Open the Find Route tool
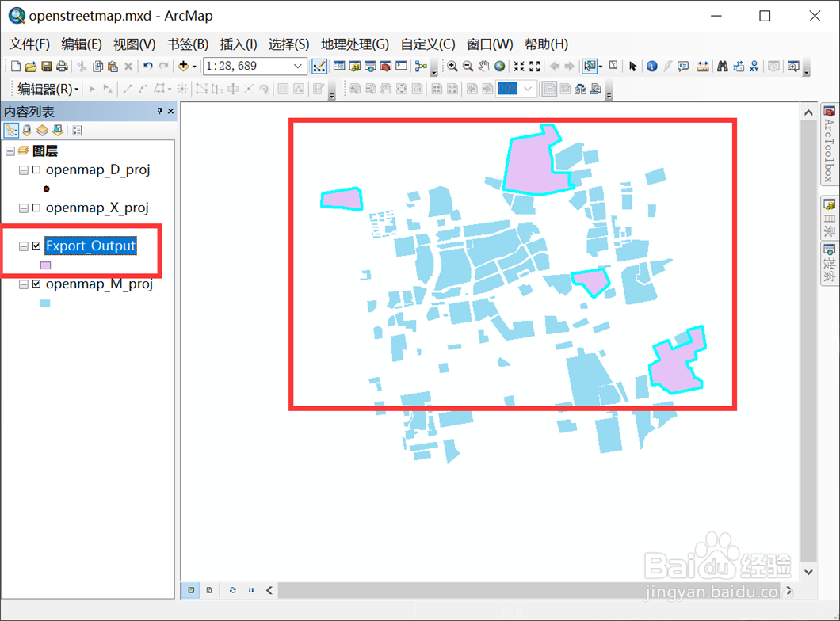The image size is (840, 621). tap(739, 67)
